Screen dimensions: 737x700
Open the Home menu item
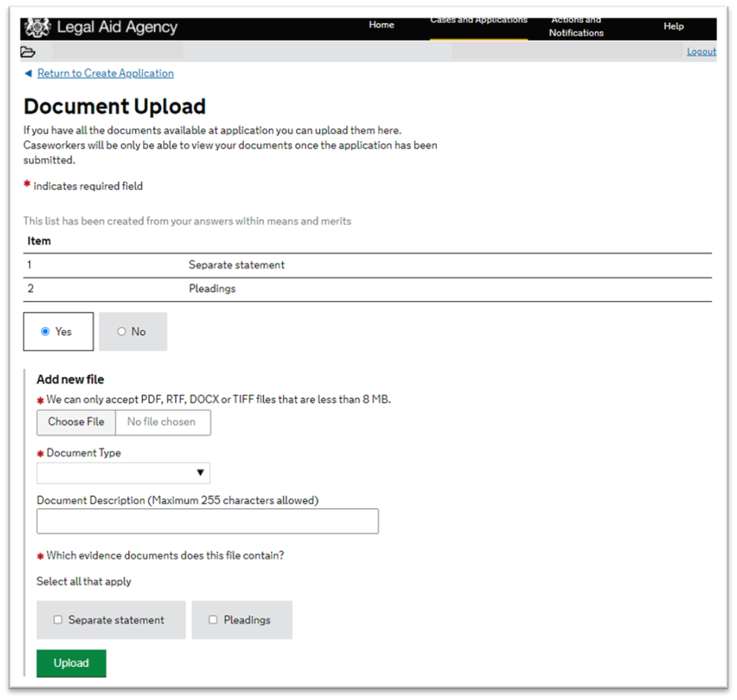381,25
